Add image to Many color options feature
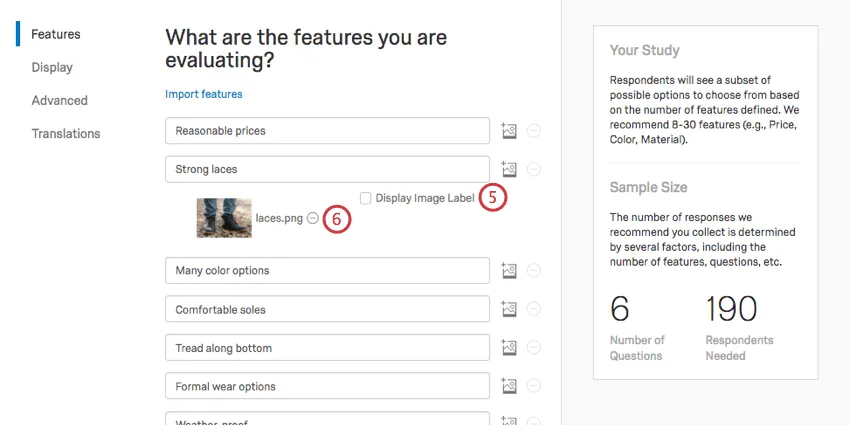 tap(509, 270)
